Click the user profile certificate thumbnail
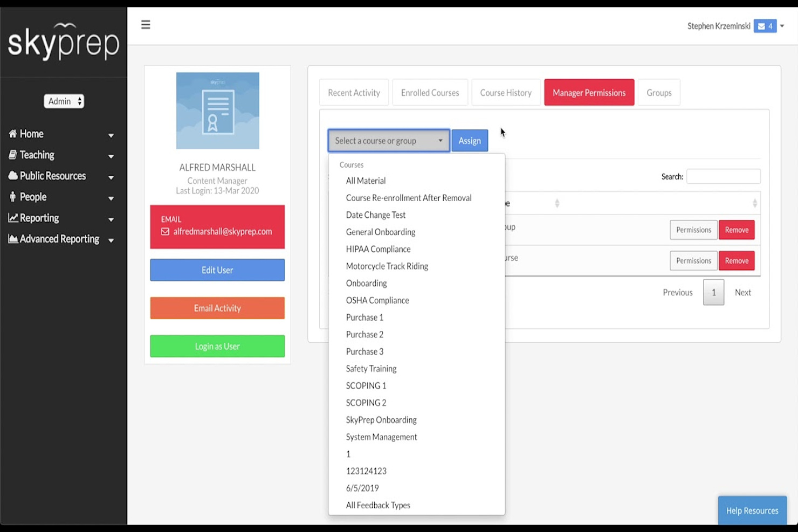 coord(217,110)
